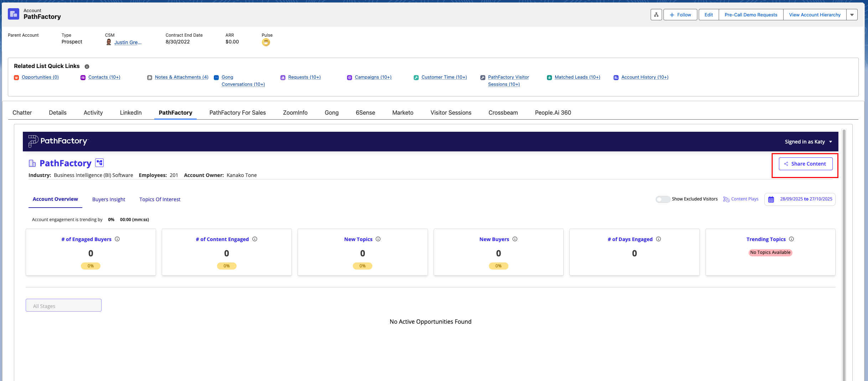The height and width of the screenshot is (381, 868).
Task: Toggle Show Excluded Visitors switch
Action: [663, 199]
